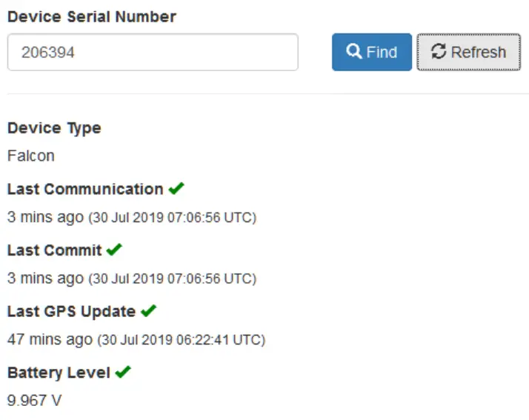
Task: Click the 06:22:41 UTC GPS timestamp
Action: (181, 340)
